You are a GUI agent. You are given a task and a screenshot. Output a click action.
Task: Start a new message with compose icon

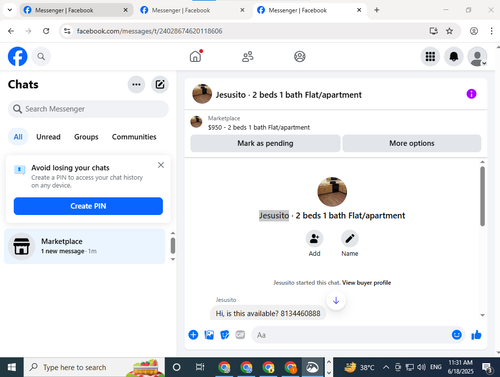click(x=160, y=84)
